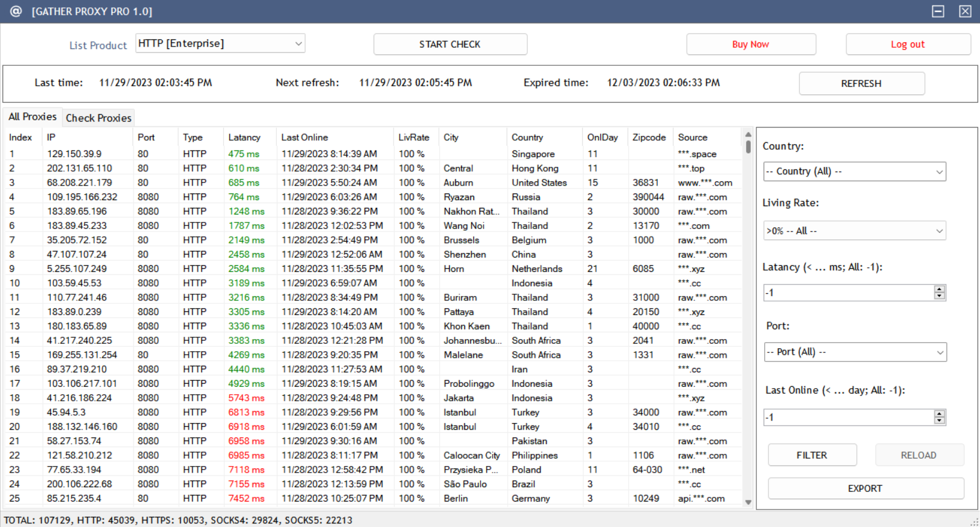The height and width of the screenshot is (527, 980).
Task: Sort the table by Latancy column header
Action: pos(244,137)
